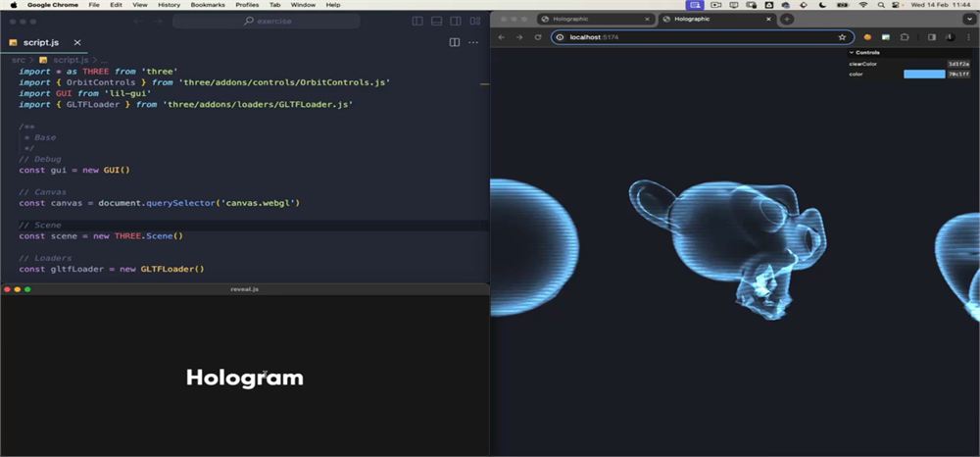980x457 pixels.
Task: Click the Wi-Fi status icon
Action: [863, 4]
